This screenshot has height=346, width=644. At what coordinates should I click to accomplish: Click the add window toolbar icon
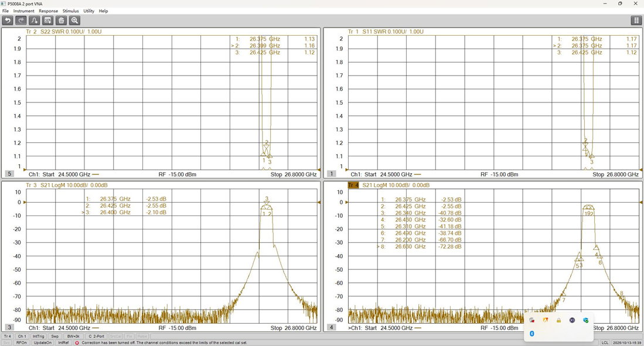point(48,20)
